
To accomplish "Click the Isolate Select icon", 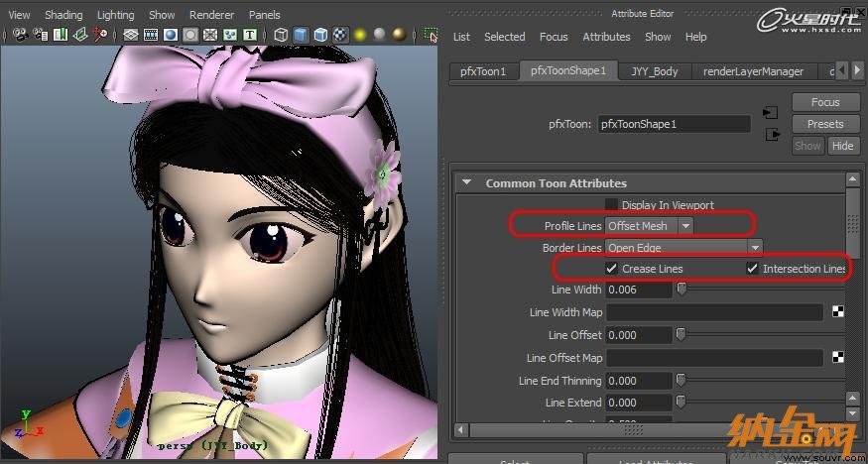I will (431, 36).
